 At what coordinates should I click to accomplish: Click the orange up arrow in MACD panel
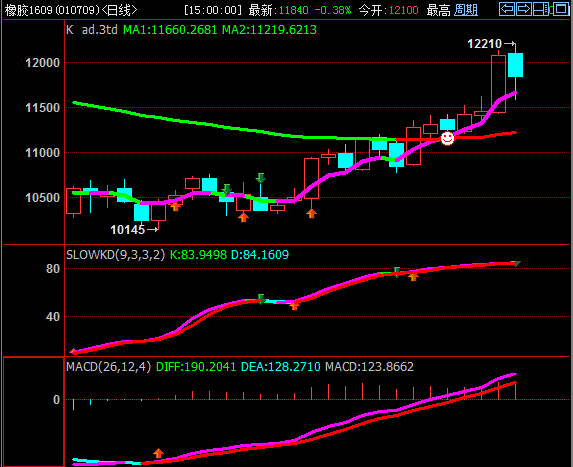point(158,453)
